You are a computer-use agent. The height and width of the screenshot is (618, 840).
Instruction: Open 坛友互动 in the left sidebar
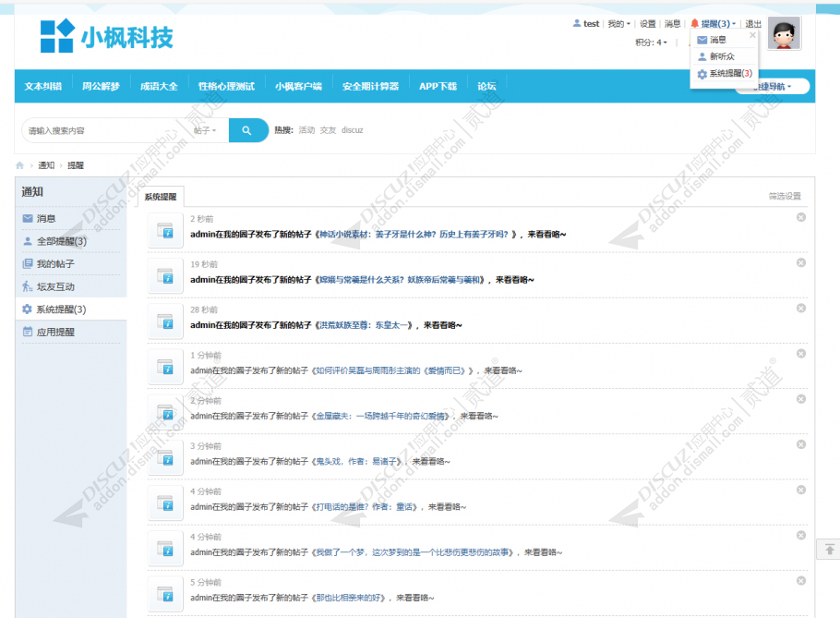coord(55,286)
